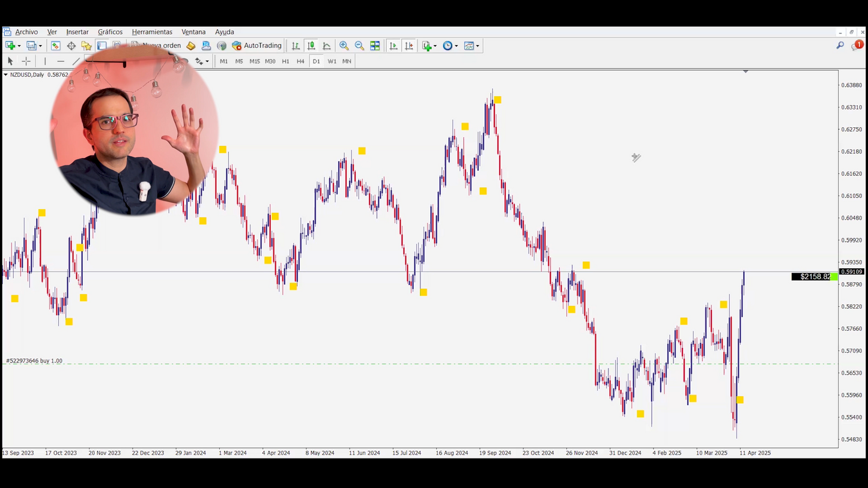Expand the Templates dropdown arrow

pyautogui.click(x=478, y=46)
